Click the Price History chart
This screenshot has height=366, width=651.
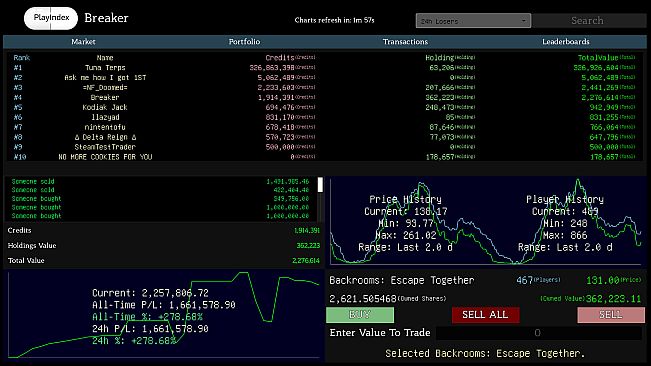407,222
